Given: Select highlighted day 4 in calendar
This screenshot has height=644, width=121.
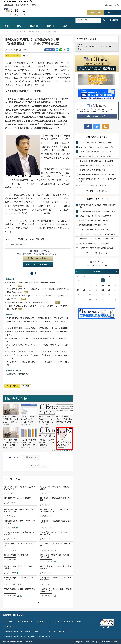Looking at the screenshot, I should 103,280.
